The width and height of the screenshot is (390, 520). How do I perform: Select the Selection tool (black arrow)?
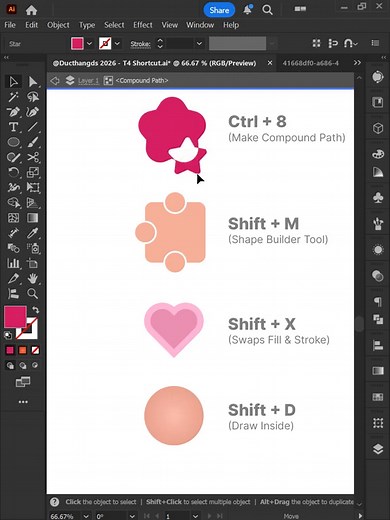pyautogui.click(x=13, y=82)
